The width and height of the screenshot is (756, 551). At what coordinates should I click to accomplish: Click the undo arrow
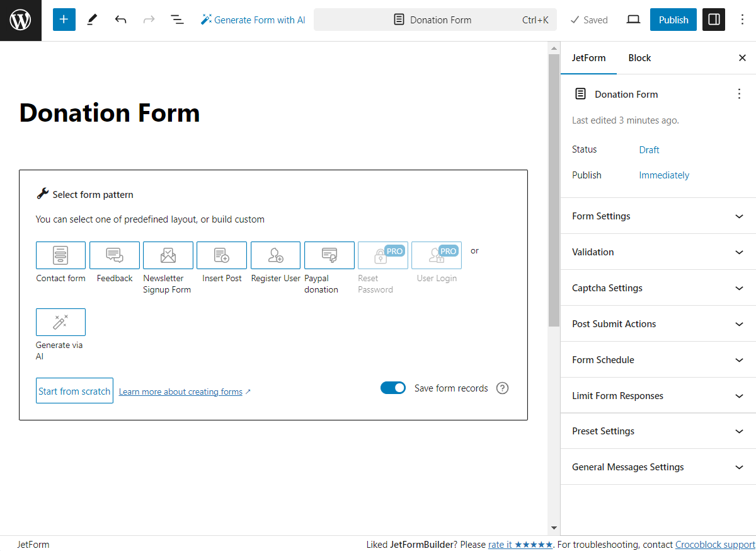pyautogui.click(x=120, y=20)
